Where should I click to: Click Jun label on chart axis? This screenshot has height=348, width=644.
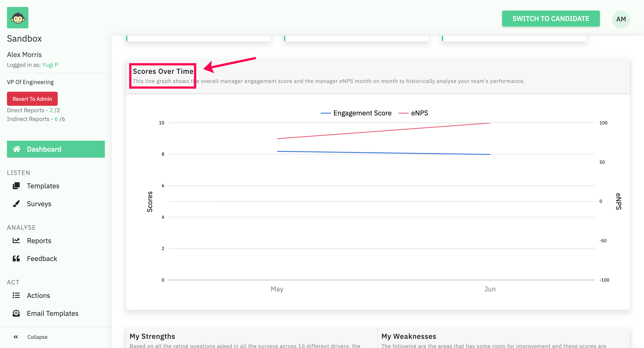click(490, 289)
